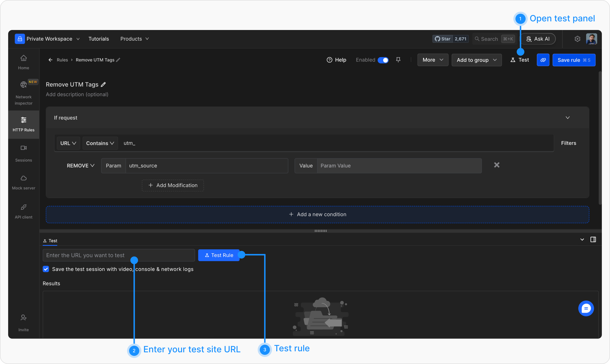The width and height of the screenshot is (610, 364).
Task: Expand the Add to group dropdown
Action: click(476, 60)
